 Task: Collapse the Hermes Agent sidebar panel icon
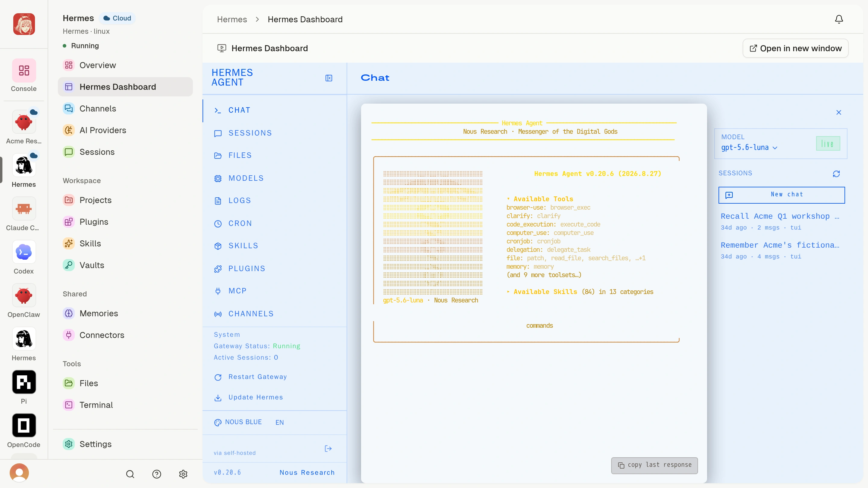click(x=329, y=78)
